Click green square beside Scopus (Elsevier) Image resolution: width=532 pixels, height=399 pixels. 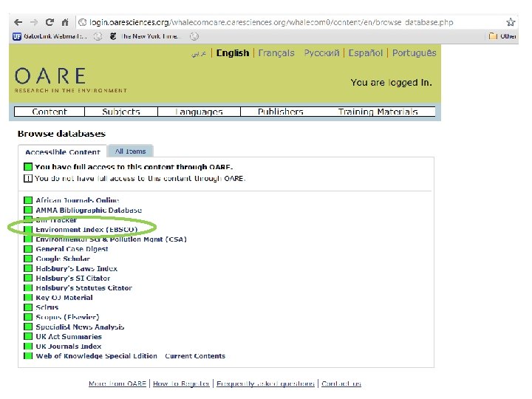click(x=28, y=317)
